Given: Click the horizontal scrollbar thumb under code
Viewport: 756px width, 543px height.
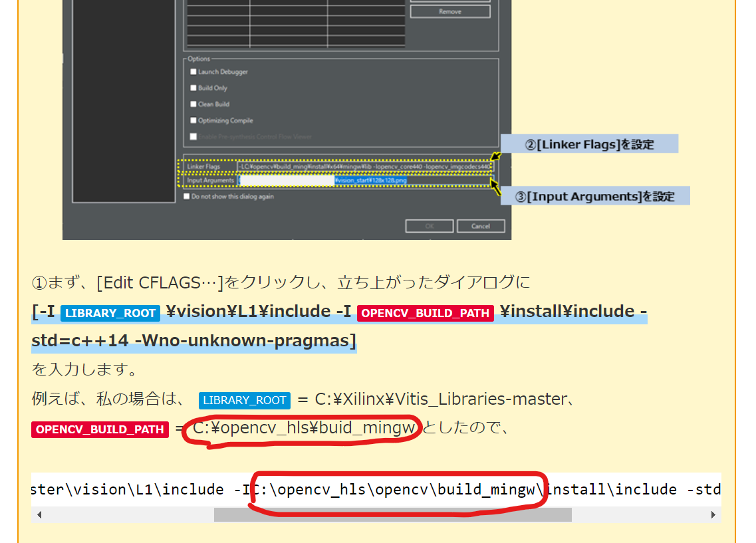Looking at the screenshot, I should coord(392,514).
